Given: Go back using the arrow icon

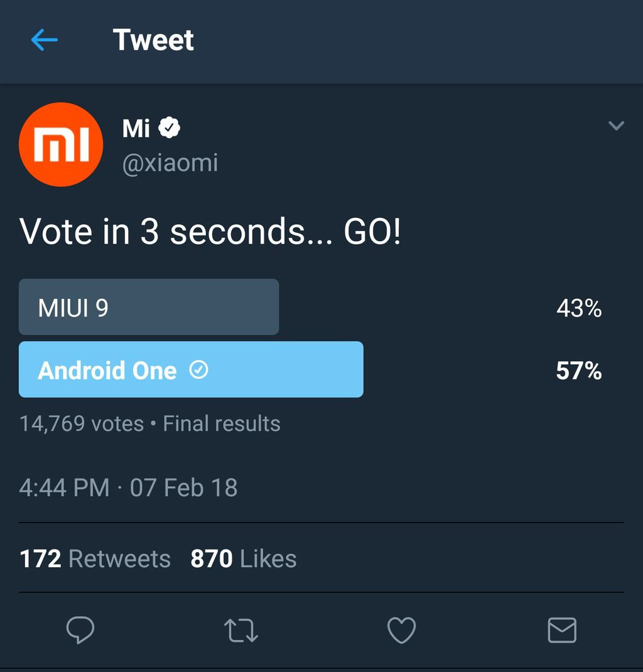Looking at the screenshot, I should 44,41.
